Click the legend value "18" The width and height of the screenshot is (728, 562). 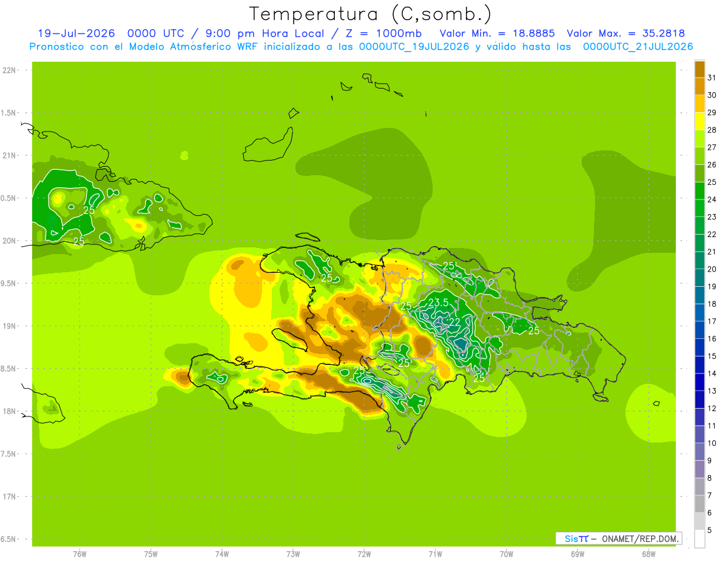pyautogui.click(x=712, y=304)
